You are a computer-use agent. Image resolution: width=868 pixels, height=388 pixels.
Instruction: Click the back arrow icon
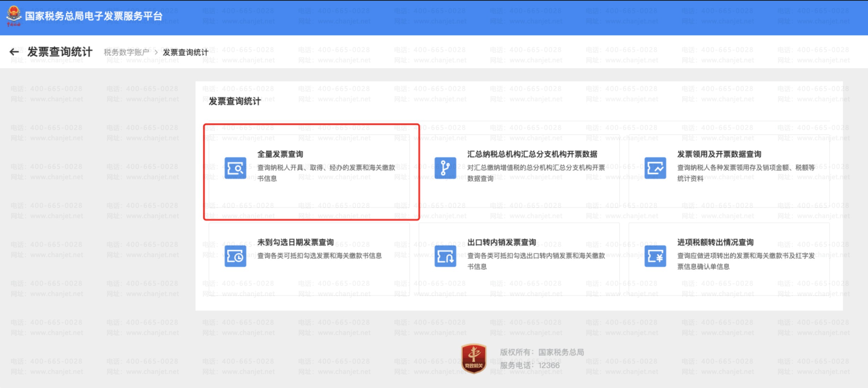coord(14,52)
